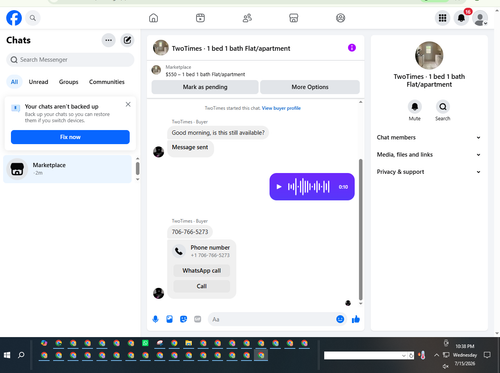Click the voice message waveform
Image resolution: width=500 pixels, height=373 pixels.
[x=309, y=187]
